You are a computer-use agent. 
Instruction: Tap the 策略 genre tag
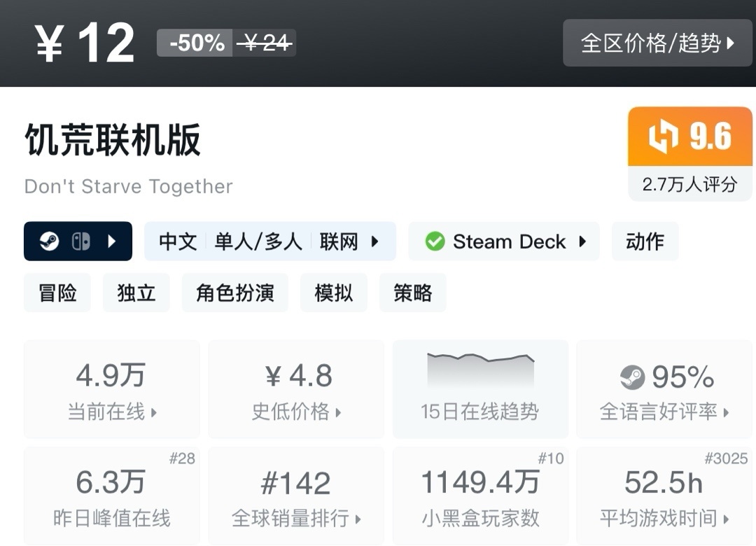pos(413,293)
